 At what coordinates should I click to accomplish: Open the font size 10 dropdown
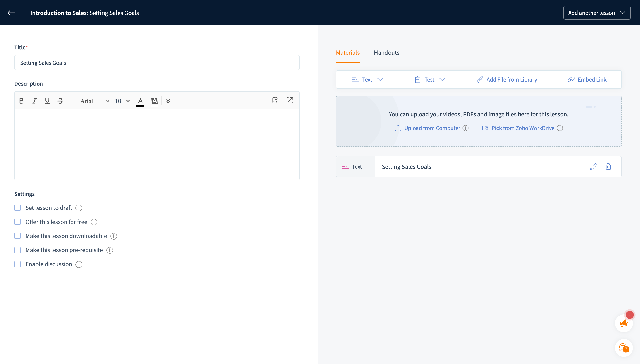tap(122, 101)
